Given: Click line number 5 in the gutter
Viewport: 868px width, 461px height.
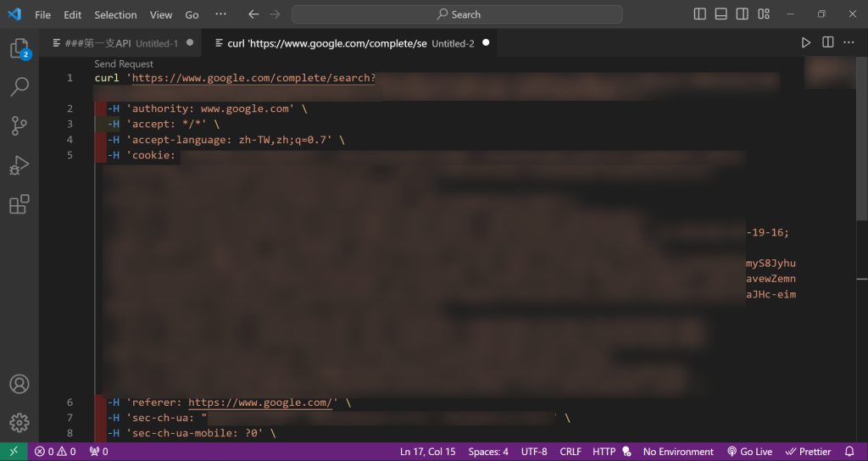Looking at the screenshot, I should point(70,155).
